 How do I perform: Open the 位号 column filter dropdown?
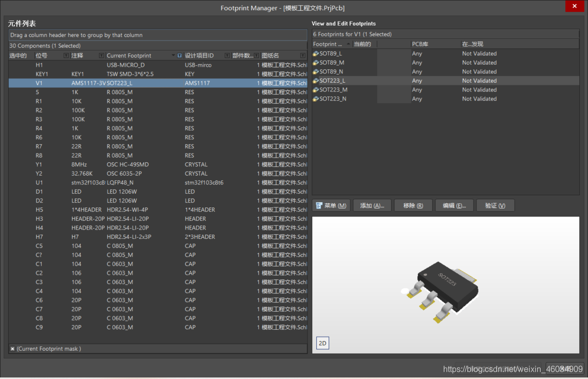point(66,55)
